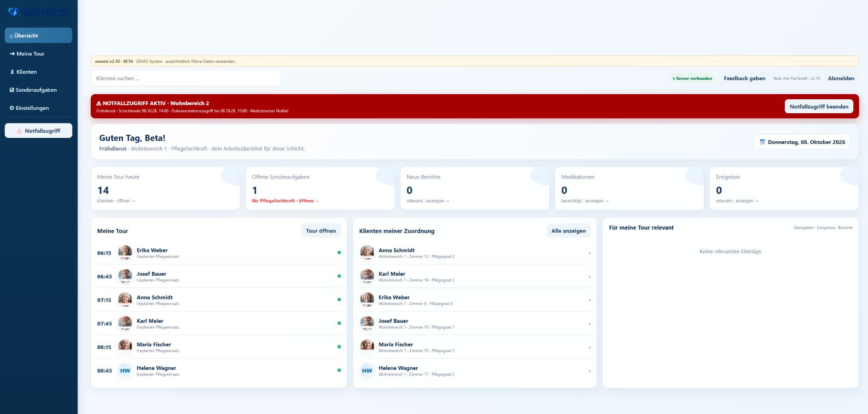
Task: Click Anna Schmidt's avatar in Klienten meiner Zuordnung
Action: coord(367,252)
